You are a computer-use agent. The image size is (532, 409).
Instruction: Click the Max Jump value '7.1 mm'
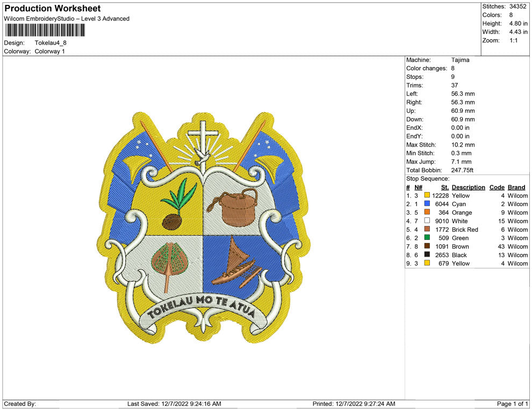tap(461, 162)
